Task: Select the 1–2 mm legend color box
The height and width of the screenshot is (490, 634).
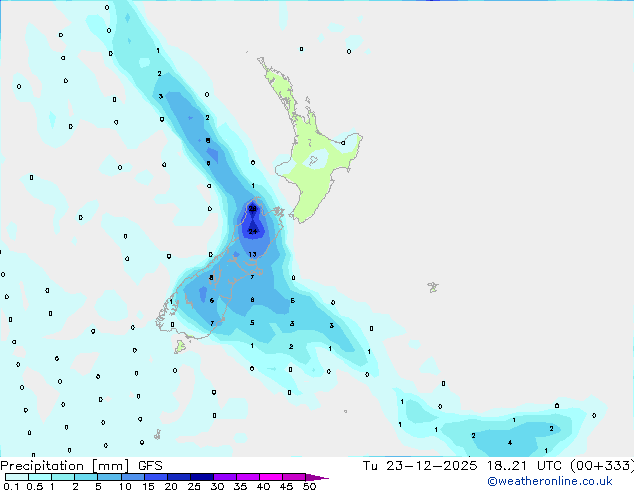Action: click(63, 477)
